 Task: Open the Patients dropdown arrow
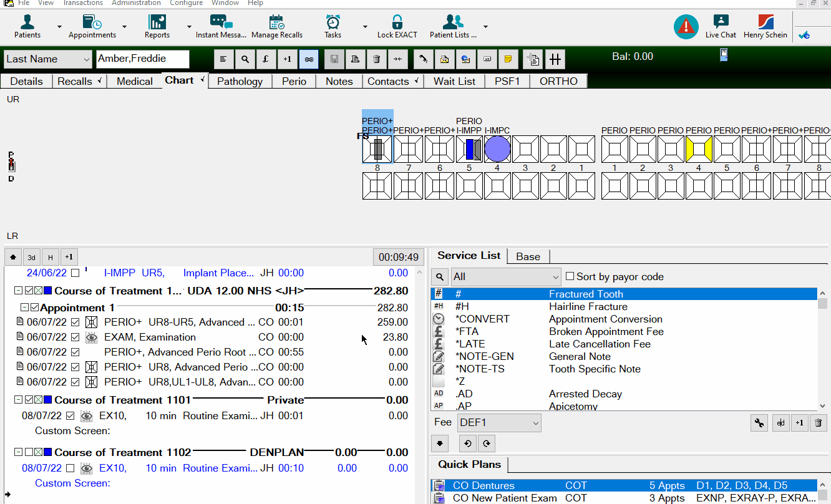(x=59, y=27)
